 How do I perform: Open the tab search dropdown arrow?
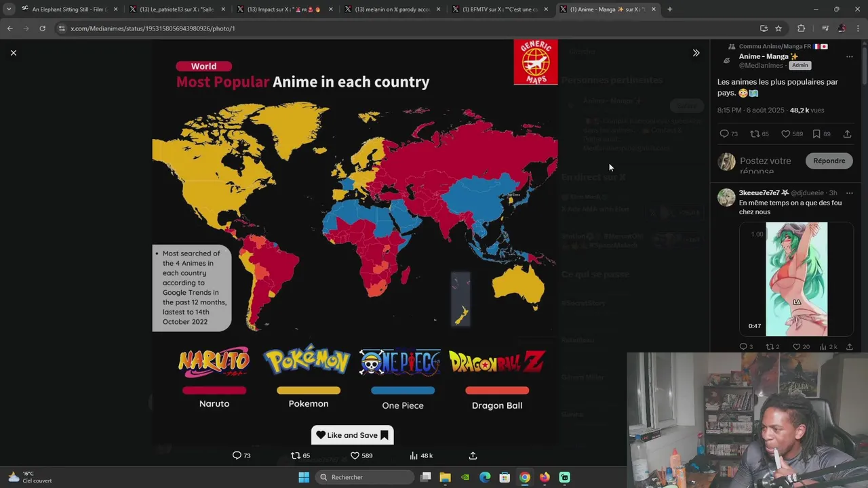(9, 9)
